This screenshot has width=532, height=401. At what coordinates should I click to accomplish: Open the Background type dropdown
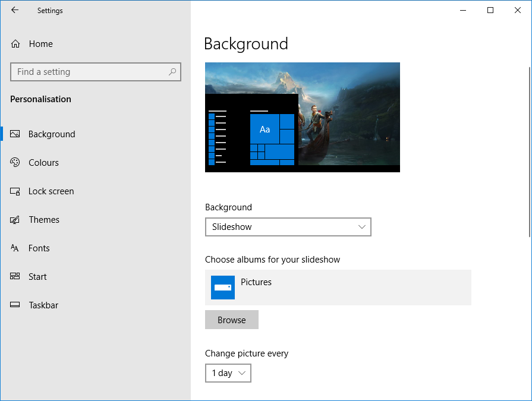pyautogui.click(x=288, y=227)
